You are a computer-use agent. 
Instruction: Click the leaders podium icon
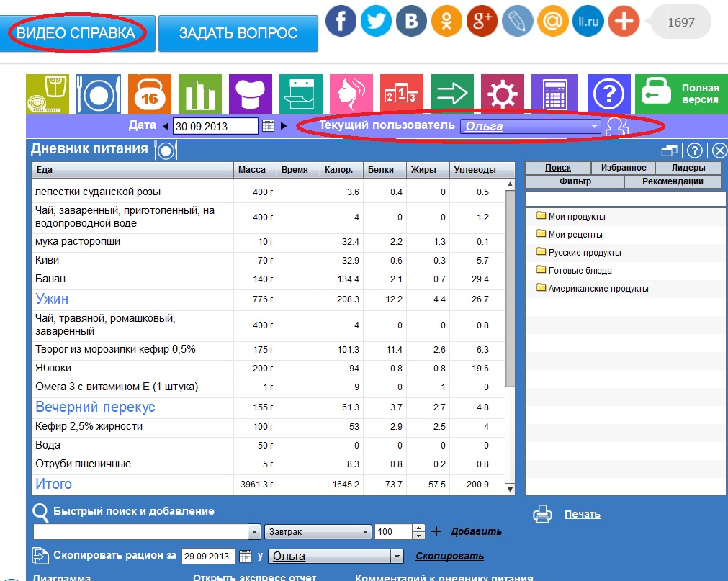point(401,94)
